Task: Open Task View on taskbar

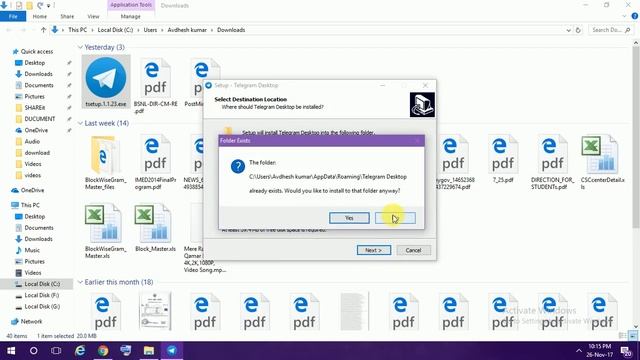Action: pyautogui.click(x=56, y=351)
